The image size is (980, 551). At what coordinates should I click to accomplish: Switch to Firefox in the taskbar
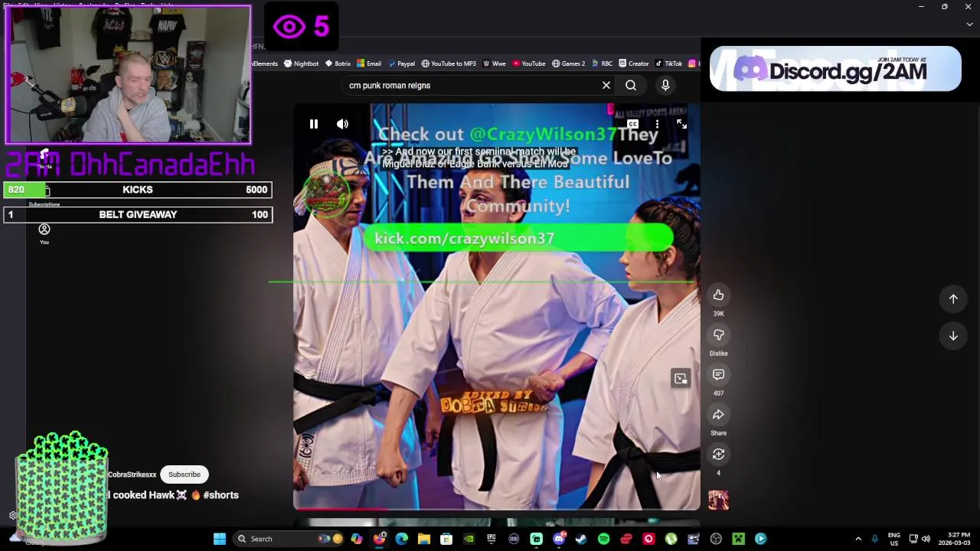click(379, 539)
